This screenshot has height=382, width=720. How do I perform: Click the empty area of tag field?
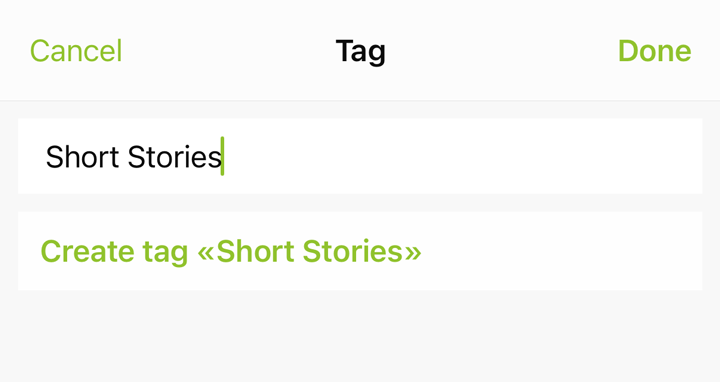pyautogui.click(x=459, y=156)
